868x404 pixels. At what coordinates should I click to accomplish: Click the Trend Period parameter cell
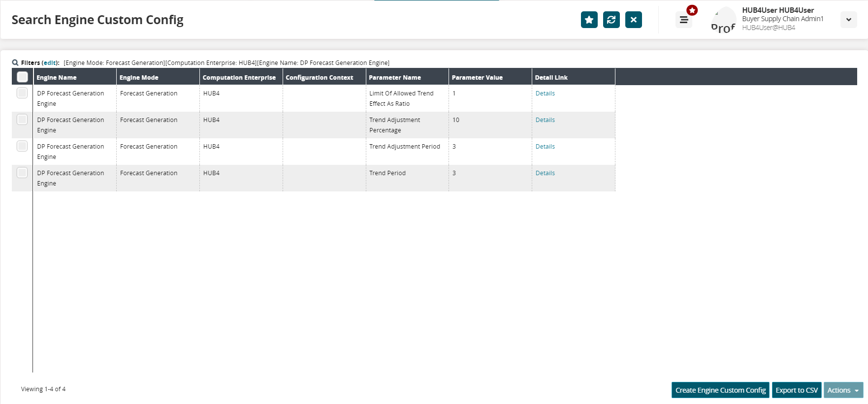(x=407, y=178)
